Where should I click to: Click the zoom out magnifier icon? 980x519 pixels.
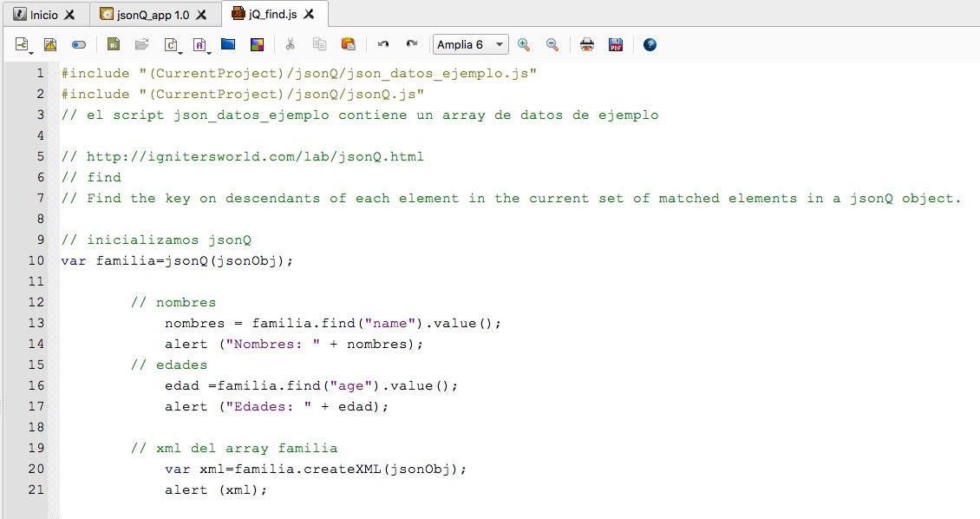coord(552,44)
